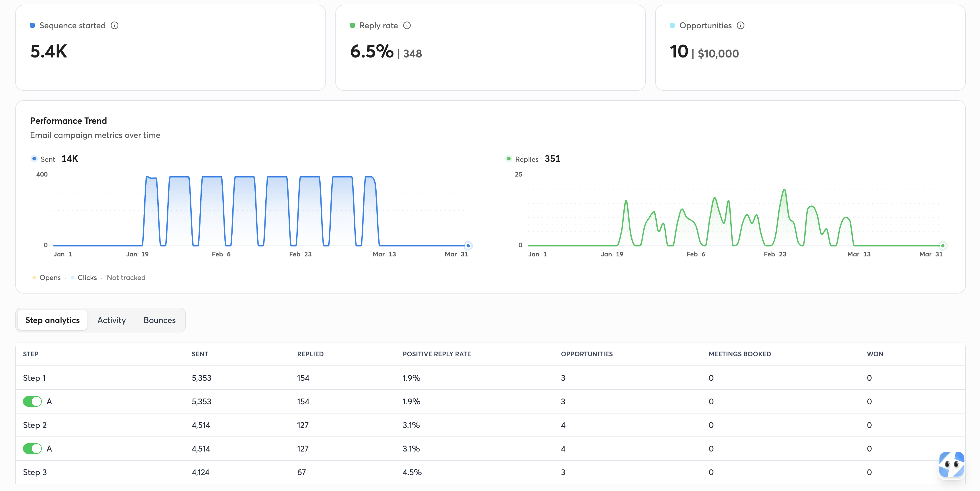Click info icon next to Sequence started
Screen dimensions: 980x491
tap(115, 26)
